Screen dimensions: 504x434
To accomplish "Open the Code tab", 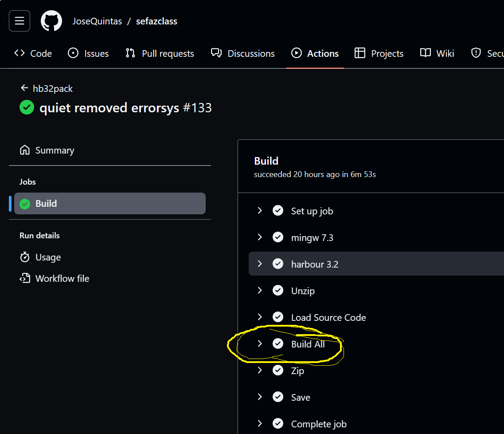I will (33, 53).
